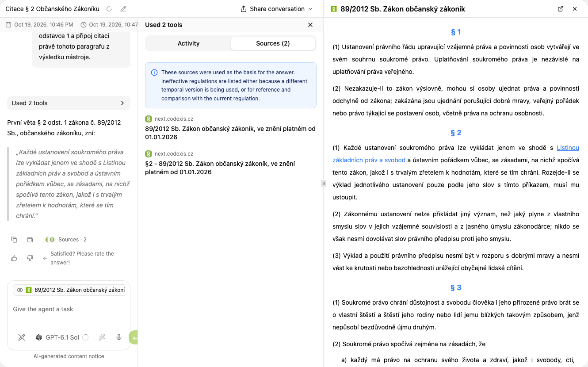Open the Sources · 2 chip
Screen dimensions: 588x367
tap(66, 240)
